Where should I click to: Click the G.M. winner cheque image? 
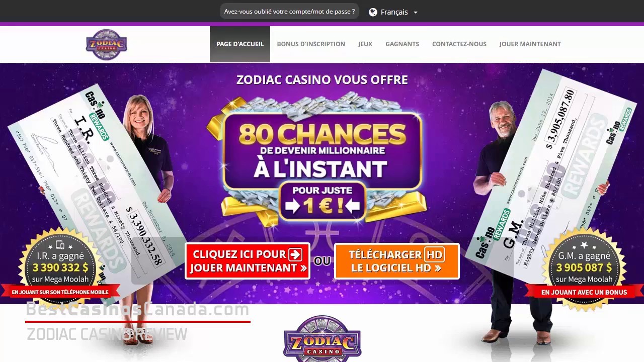pos(553,171)
